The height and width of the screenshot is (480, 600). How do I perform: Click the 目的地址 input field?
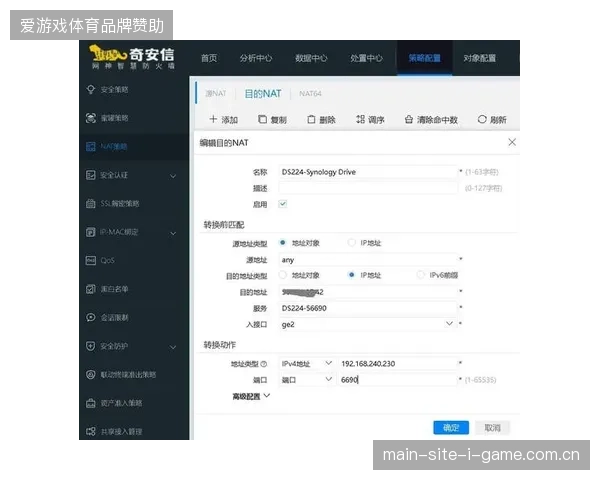pyautogui.click(x=368, y=292)
